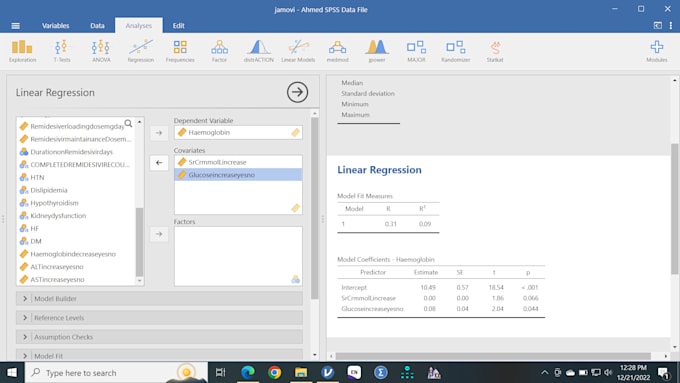This screenshot has width=680, height=383.
Task: Open Google Chrome from the taskbar
Action: tap(274, 373)
